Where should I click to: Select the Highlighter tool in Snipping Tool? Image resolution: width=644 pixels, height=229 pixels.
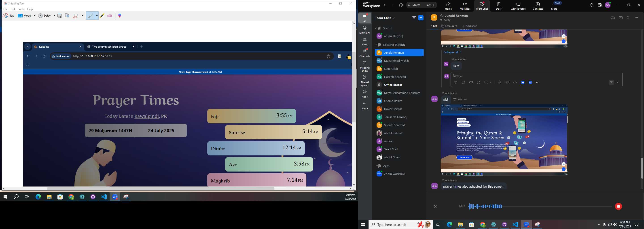102,16
